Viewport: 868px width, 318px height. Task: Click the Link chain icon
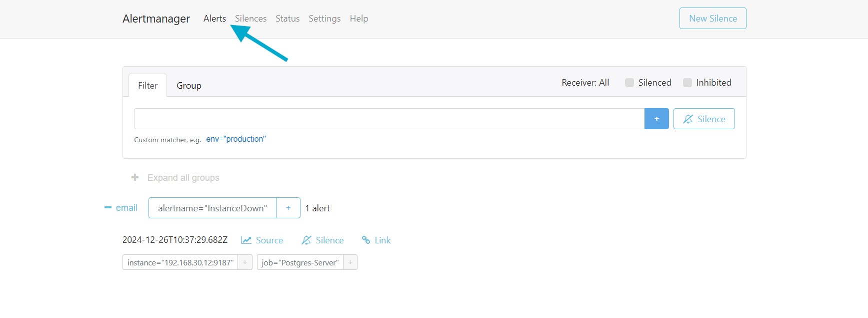(x=366, y=240)
